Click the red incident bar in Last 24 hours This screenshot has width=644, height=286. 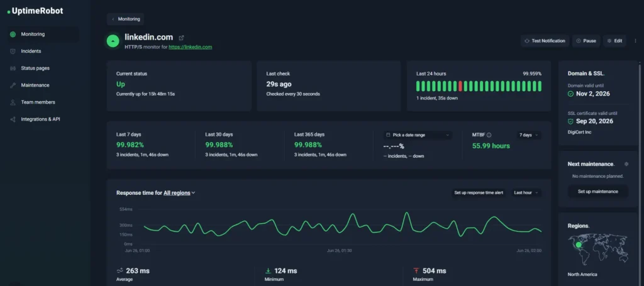tap(460, 86)
